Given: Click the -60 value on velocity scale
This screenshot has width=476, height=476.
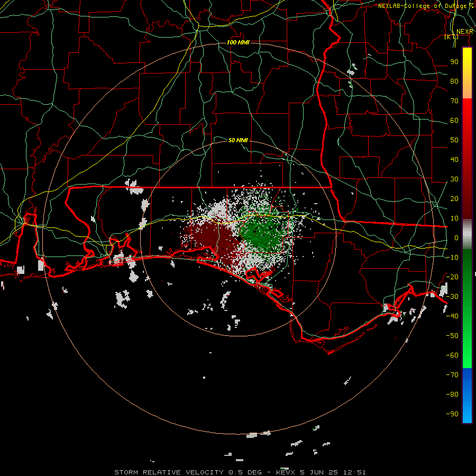Looking at the screenshot, I should tap(452, 355).
